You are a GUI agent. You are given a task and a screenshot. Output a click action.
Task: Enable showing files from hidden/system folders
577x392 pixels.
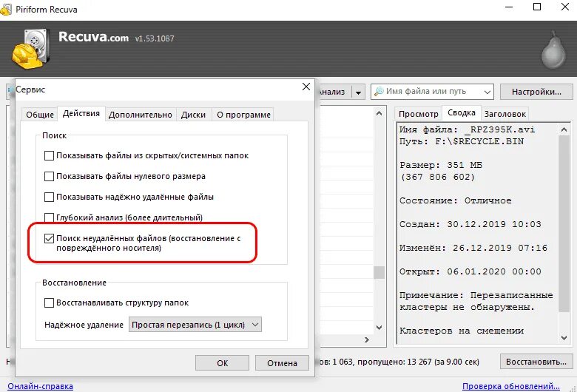[x=49, y=155]
